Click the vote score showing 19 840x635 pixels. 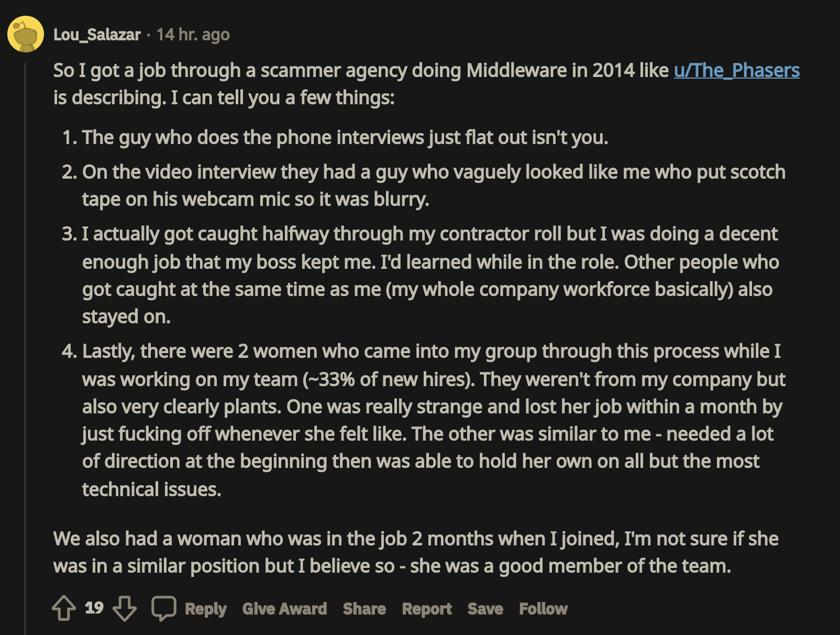(94, 608)
